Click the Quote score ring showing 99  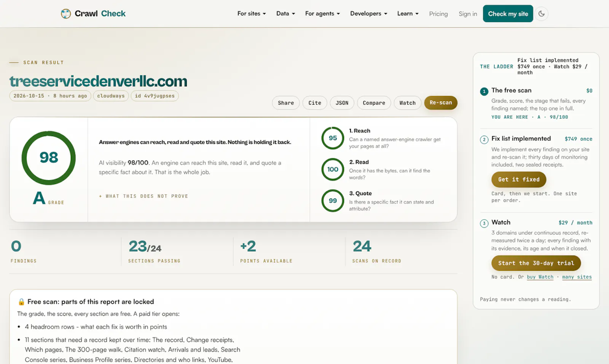tap(333, 200)
